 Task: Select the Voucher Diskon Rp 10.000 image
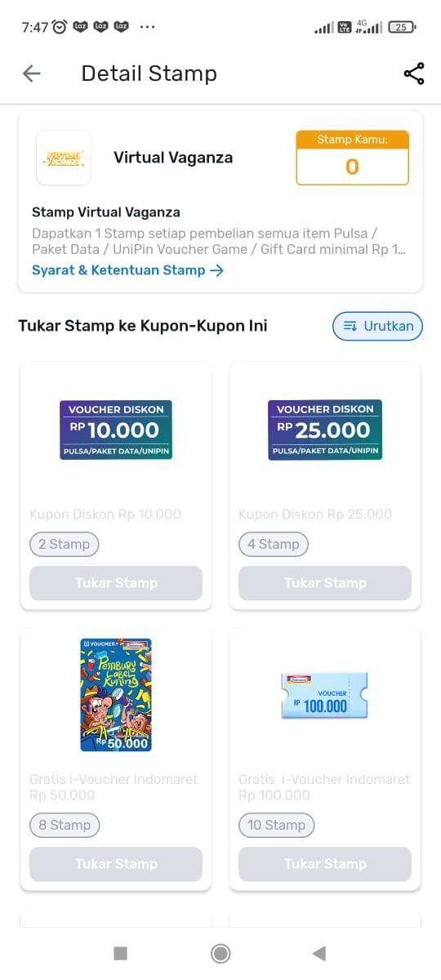(x=116, y=430)
